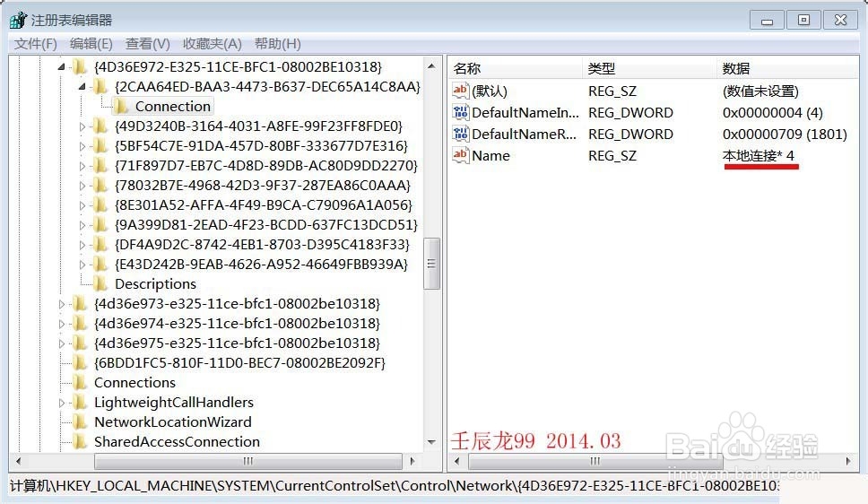Click folder icon of {4D36E972-E325-11CE-BFC1-08002BE10318}
The height and width of the screenshot is (504, 868).
pyautogui.click(x=80, y=67)
